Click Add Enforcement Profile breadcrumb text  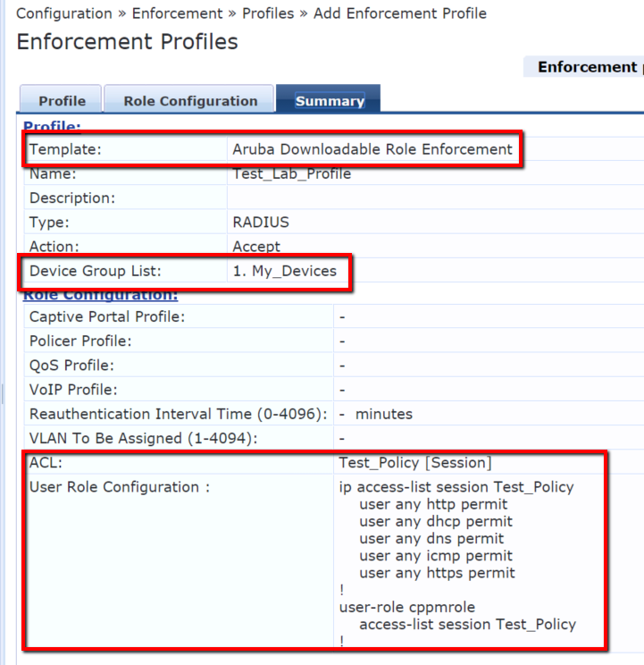pos(400,13)
